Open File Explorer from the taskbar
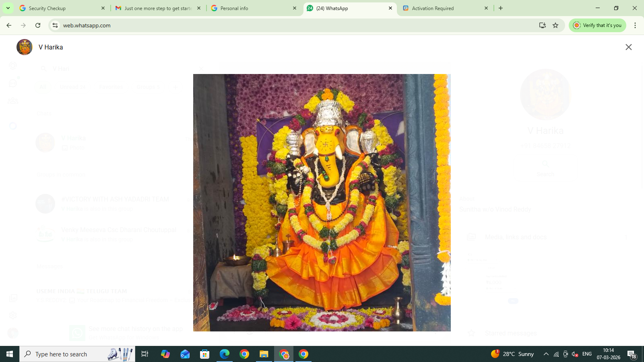Image resolution: width=644 pixels, height=362 pixels. pyautogui.click(x=264, y=354)
